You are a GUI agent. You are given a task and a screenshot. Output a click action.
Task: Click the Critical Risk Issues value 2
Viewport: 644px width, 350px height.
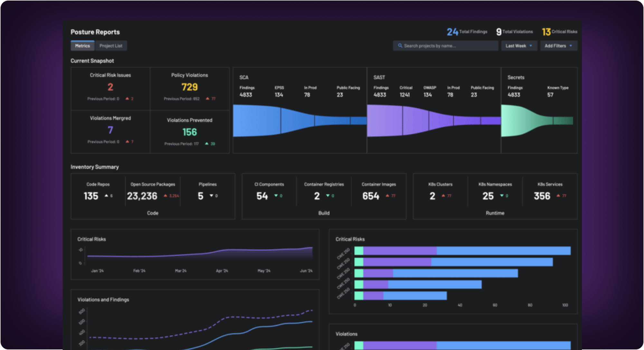pyautogui.click(x=110, y=87)
